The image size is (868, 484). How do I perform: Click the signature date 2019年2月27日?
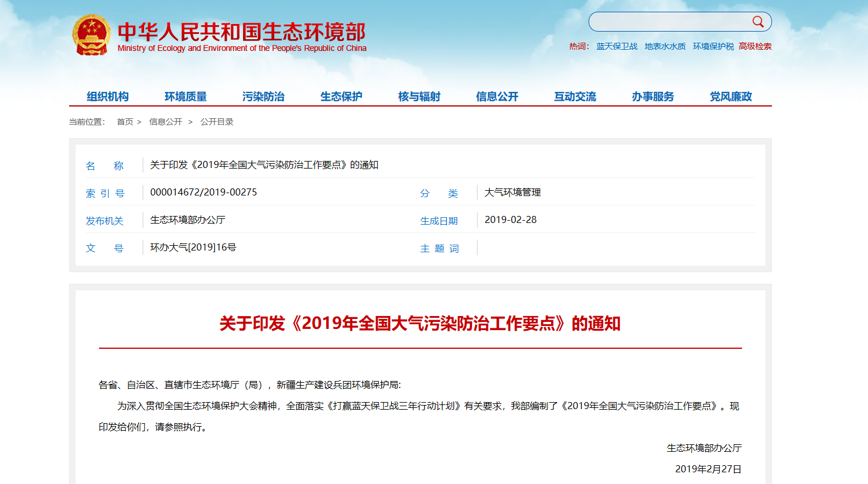[x=708, y=469]
